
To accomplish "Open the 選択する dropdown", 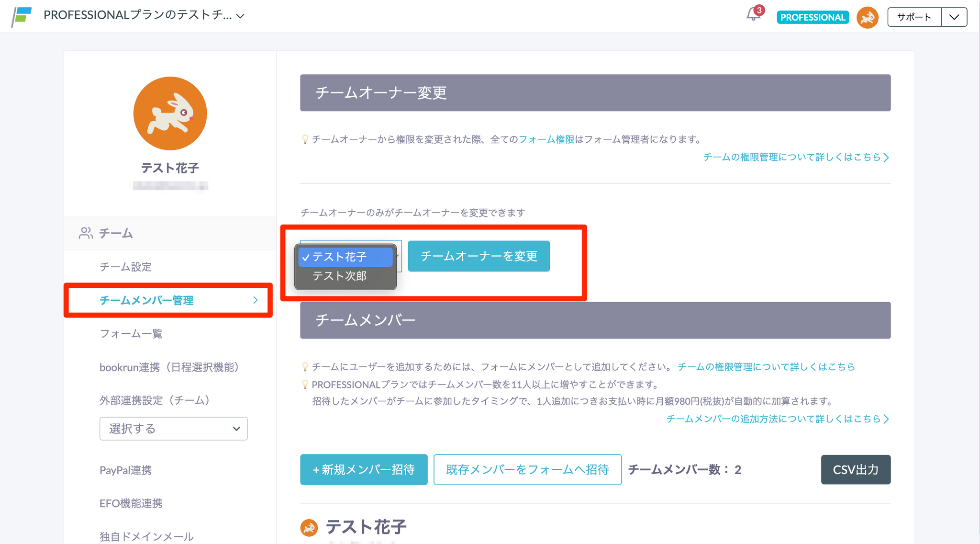I will (173, 429).
